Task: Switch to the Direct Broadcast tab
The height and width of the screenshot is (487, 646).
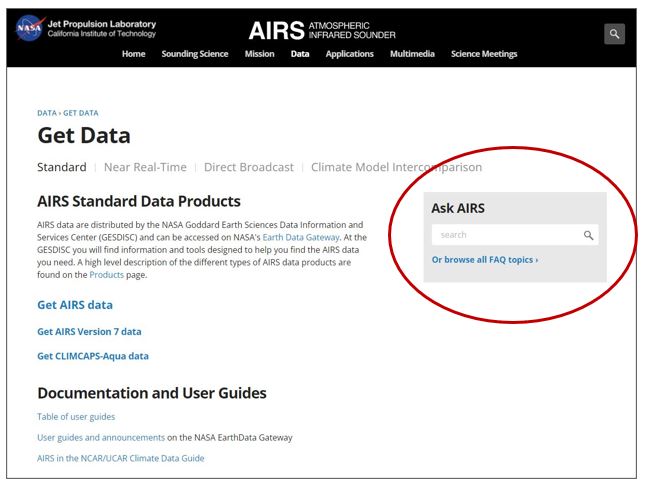Action: click(249, 167)
